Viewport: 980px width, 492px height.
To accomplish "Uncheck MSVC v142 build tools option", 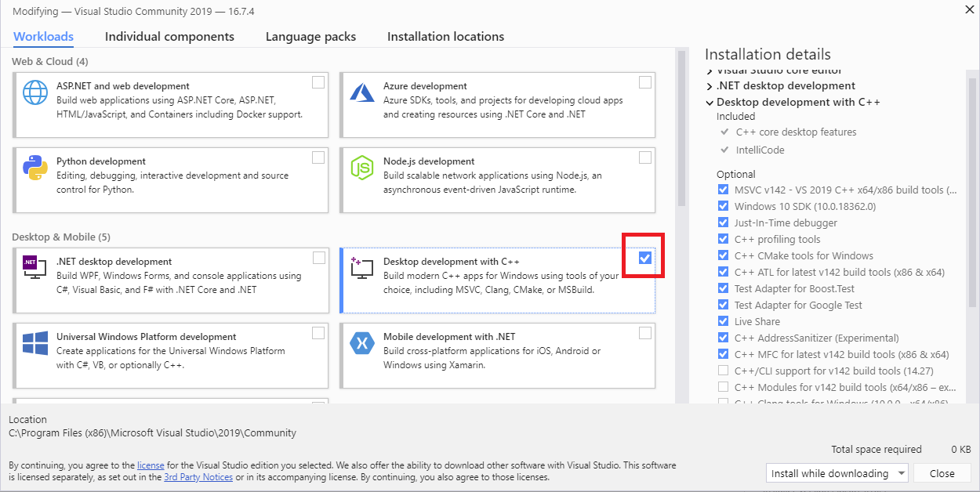I will click(723, 190).
